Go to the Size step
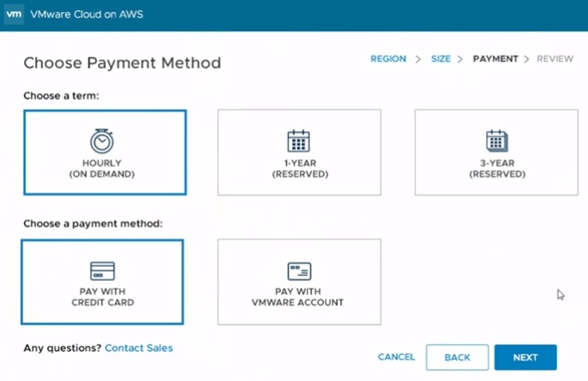 (441, 59)
